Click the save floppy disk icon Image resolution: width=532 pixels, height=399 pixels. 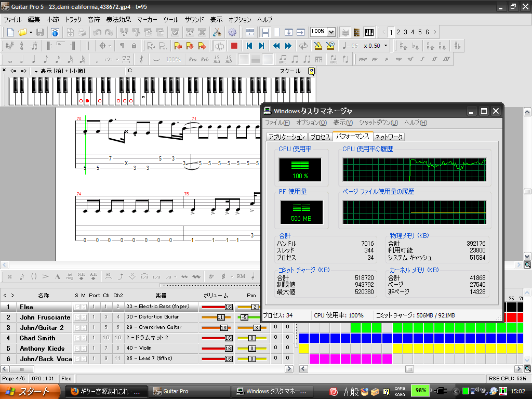point(40,32)
